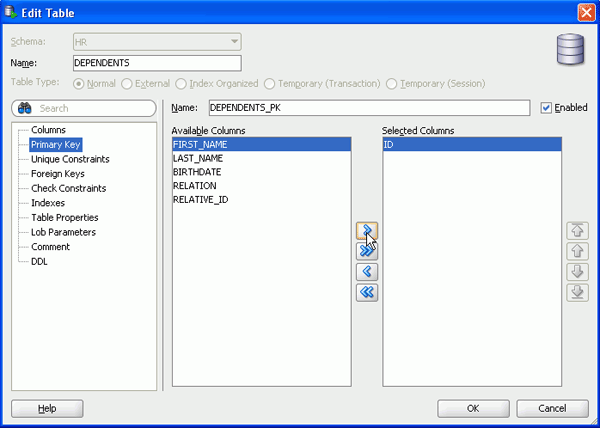Screen dimensions: 600x428
Task: Open Lob Parameters section
Action: point(63,232)
